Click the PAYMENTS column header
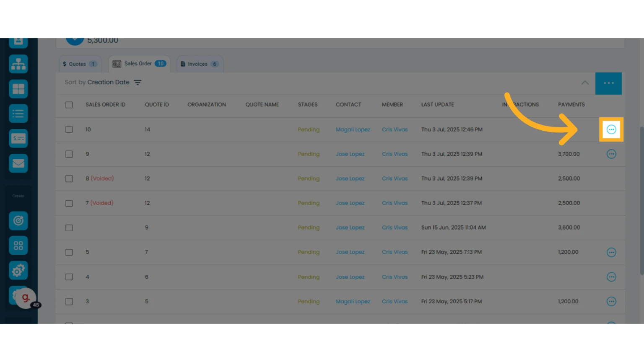 click(x=571, y=105)
